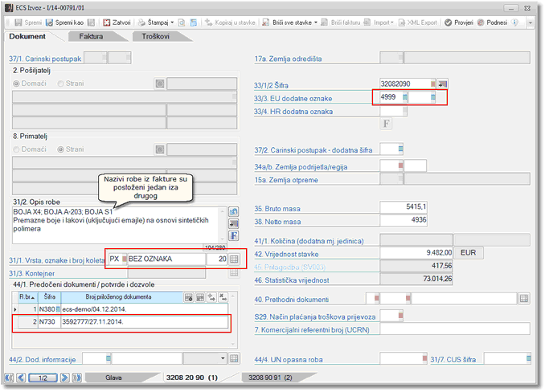Click Provjeri check button

tap(459, 22)
